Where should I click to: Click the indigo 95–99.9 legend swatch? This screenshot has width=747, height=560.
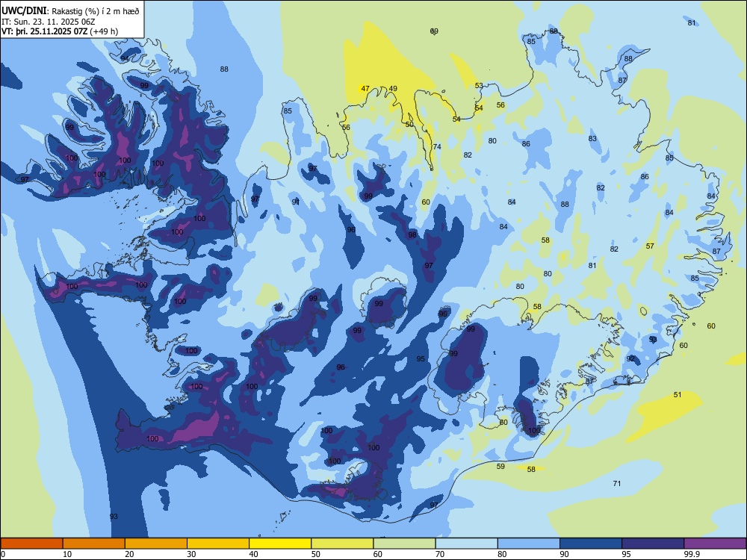(x=653, y=544)
